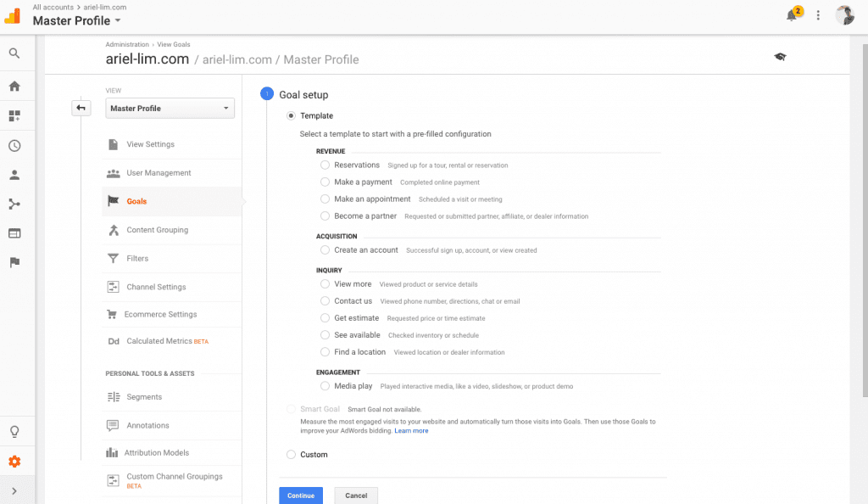The image size is (868, 504).
Task: Open Channel Settings menu item
Action: pyautogui.click(x=171, y=287)
